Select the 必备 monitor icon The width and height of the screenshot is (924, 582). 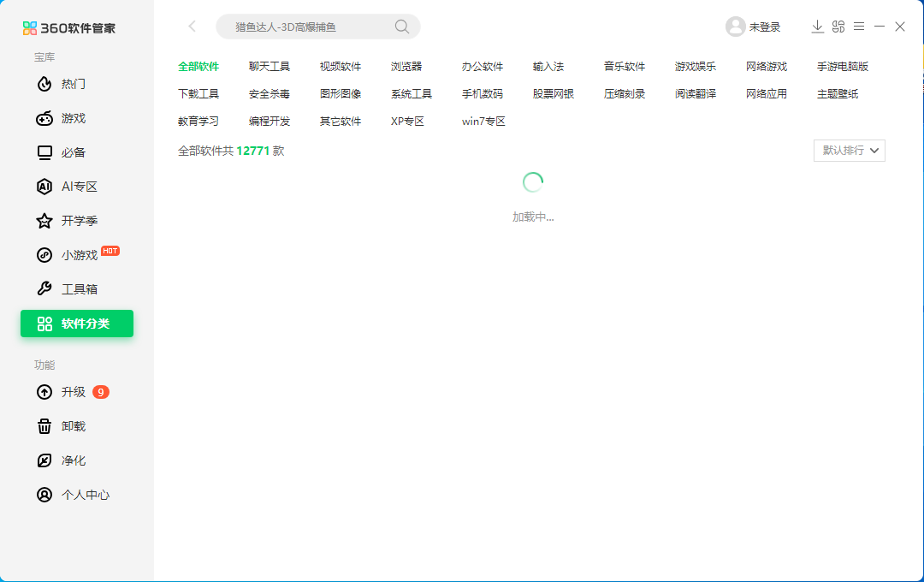click(44, 152)
